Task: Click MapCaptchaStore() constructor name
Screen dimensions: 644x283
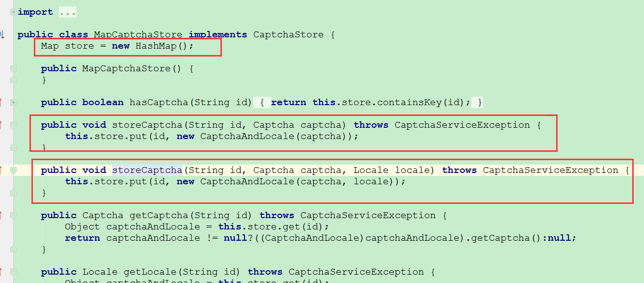Action: click(x=132, y=68)
